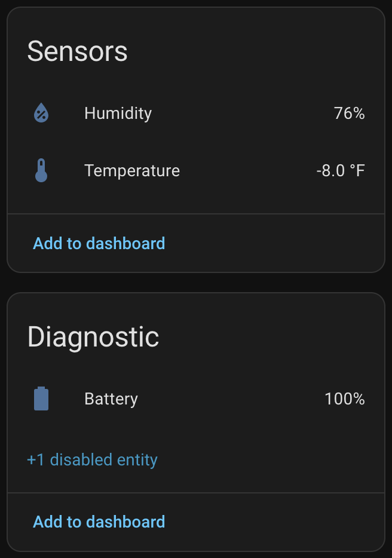Select the Humidity entity label
The height and width of the screenshot is (558, 392).
coord(118,113)
